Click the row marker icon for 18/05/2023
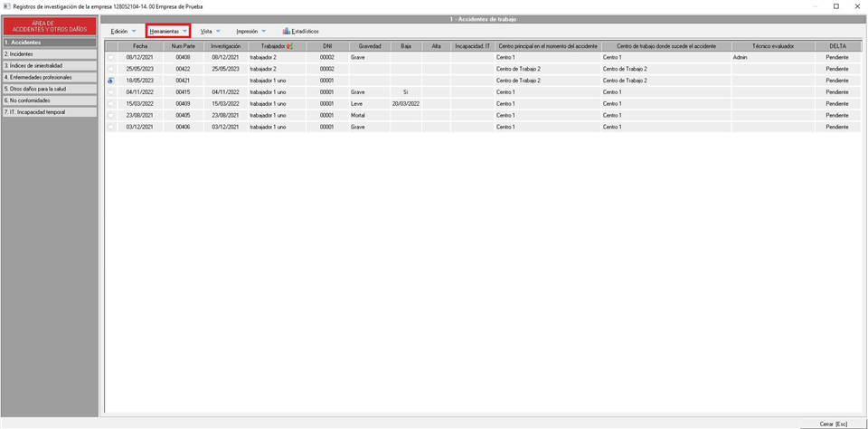868x429 pixels. click(110, 81)
